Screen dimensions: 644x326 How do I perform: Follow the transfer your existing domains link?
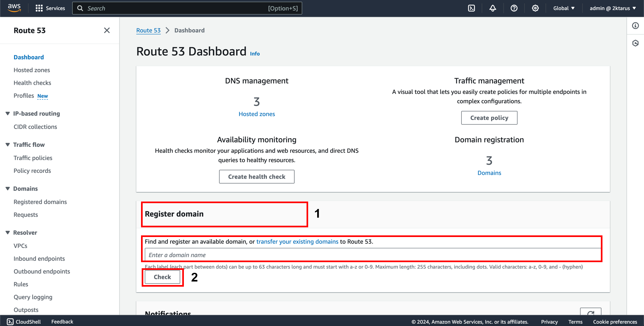[297, 242]
